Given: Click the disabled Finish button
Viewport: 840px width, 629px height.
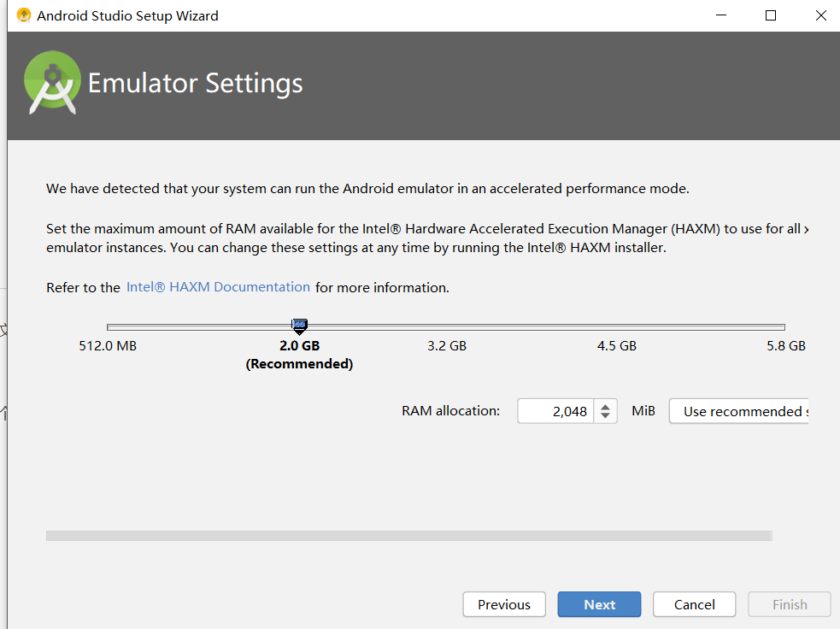Looking at the screenshot, I should [x=789, y=604].
